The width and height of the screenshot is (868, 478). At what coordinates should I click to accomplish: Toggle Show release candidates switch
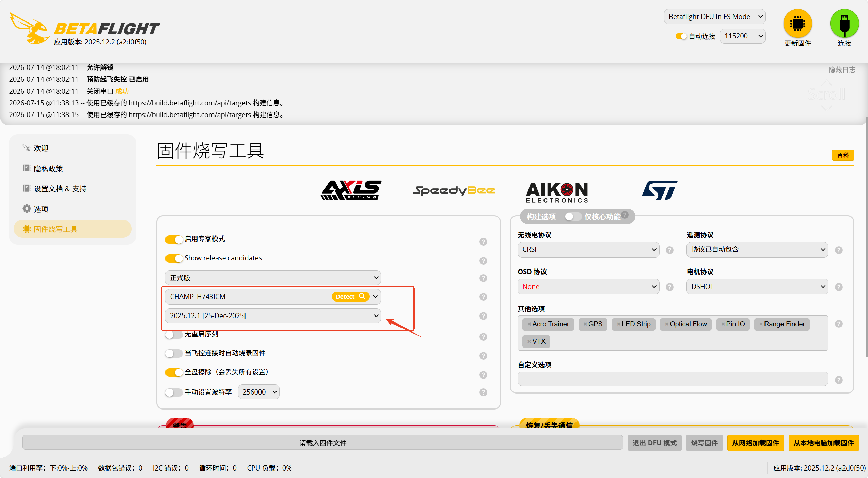[174, 258]
